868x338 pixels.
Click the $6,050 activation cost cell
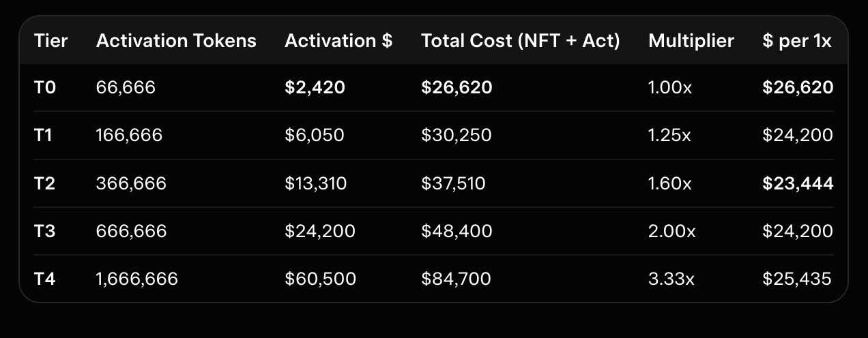315,135
